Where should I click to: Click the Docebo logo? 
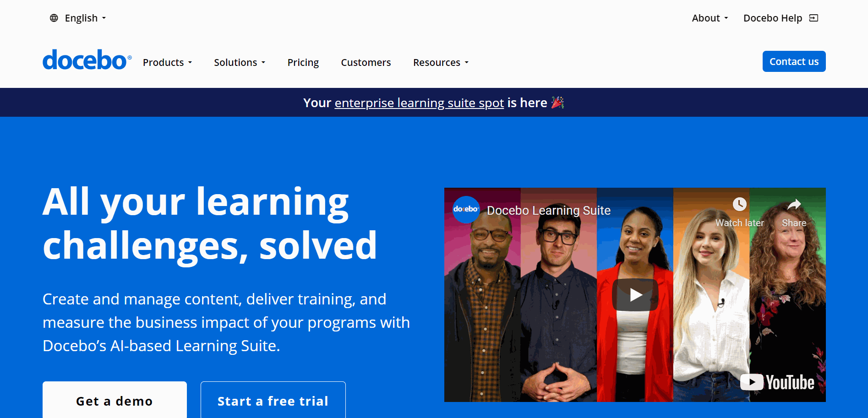tap(87, 60)
